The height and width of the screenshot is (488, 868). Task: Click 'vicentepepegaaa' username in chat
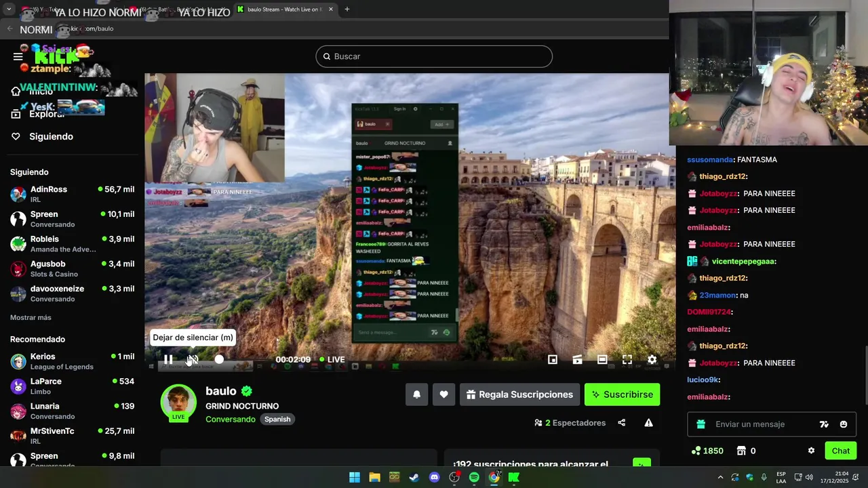pos(743,262)
